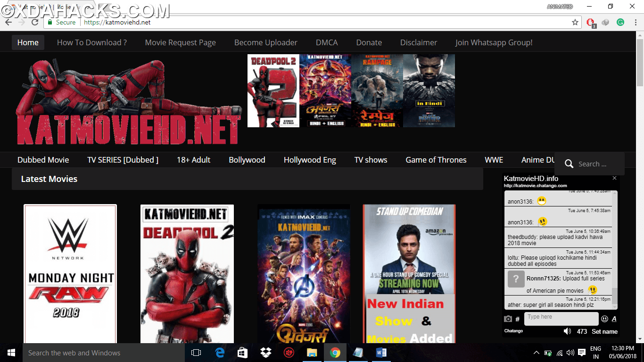Open the TV shows category
Viewport: 644px width, 362px height.
(371, 160)
